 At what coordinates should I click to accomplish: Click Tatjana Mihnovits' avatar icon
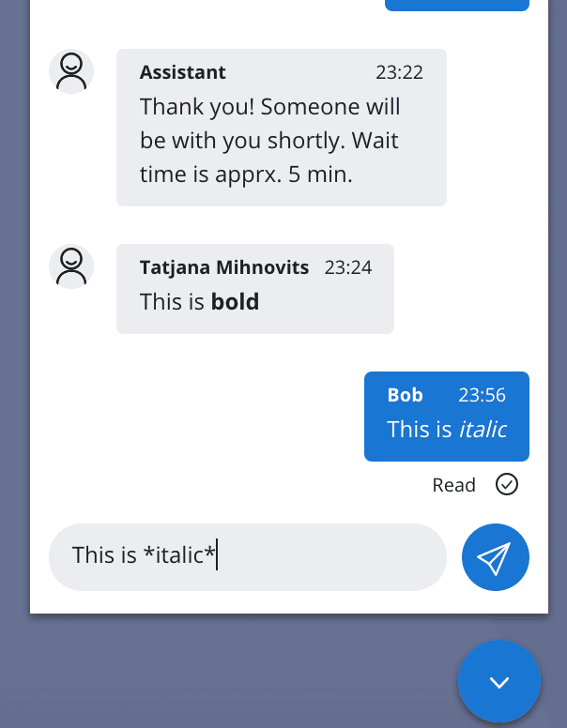(x=71, y=266)
